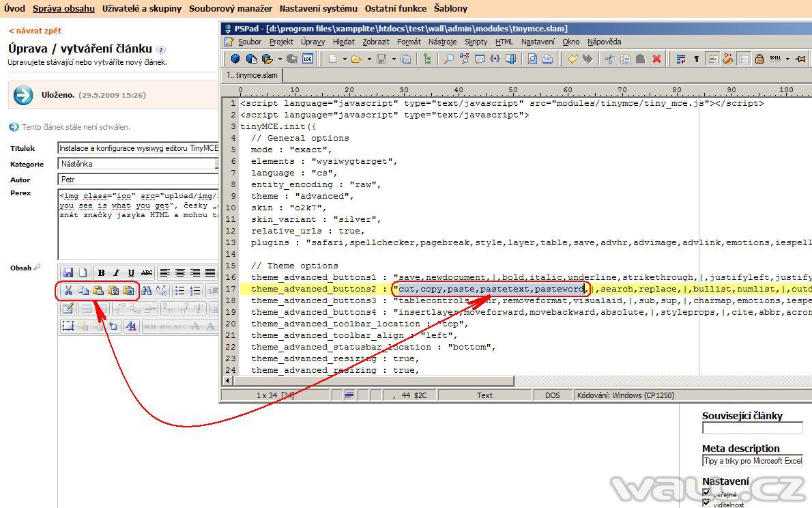
Task: Click the Titulek input field
Action: [x=139, y=148]
